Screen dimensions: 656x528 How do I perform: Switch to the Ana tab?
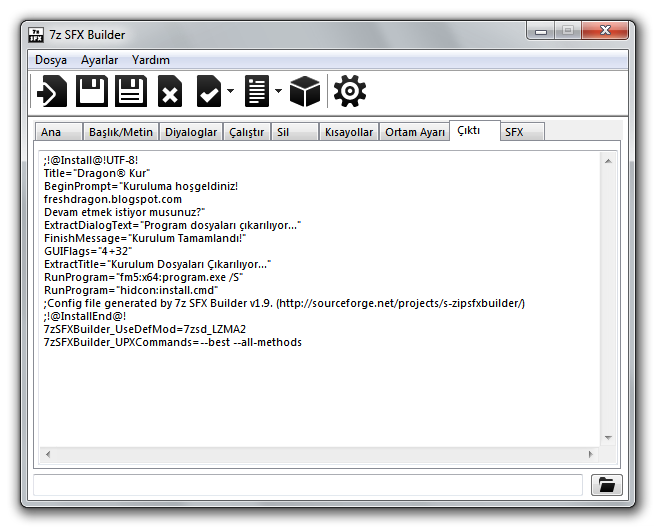coord(59,132)
